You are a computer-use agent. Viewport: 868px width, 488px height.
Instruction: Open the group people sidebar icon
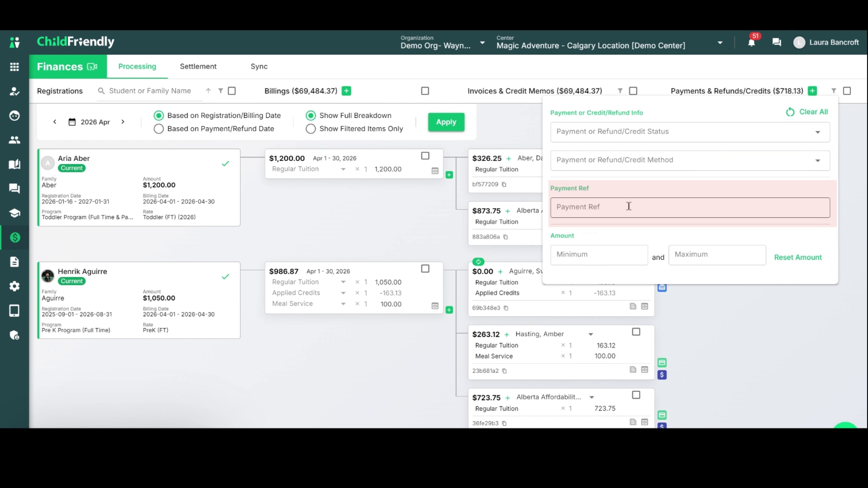point(15,140)
